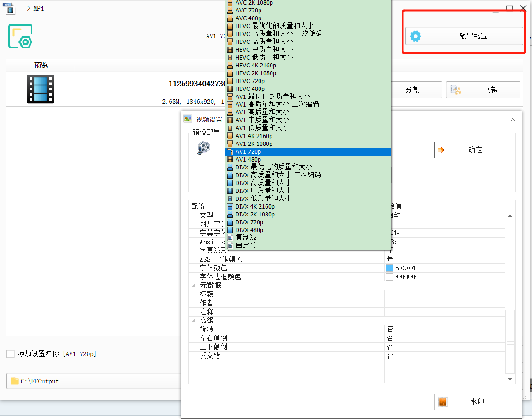Click the 旋转 value cell showing 否
The width and height of the screenshot is (532, 419).
pos(445,329)
